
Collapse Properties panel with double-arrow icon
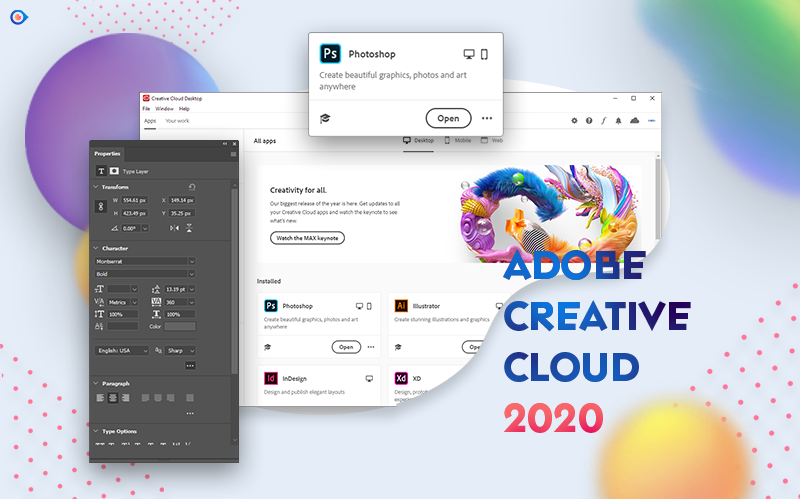tap(225, 144)
